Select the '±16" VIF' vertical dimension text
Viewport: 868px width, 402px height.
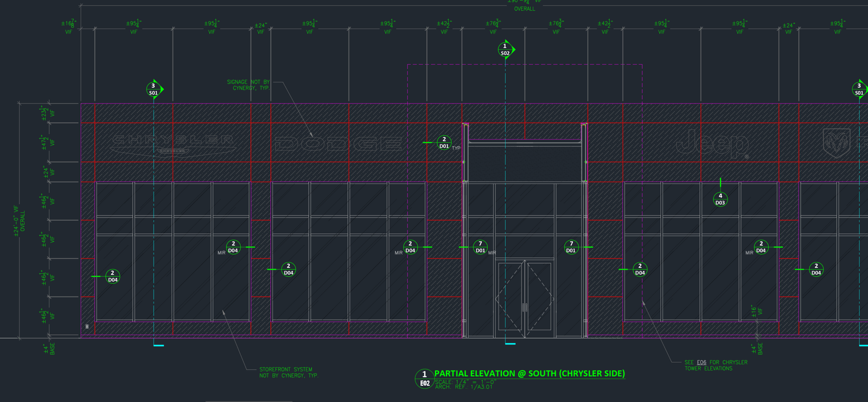coord(756,311)
